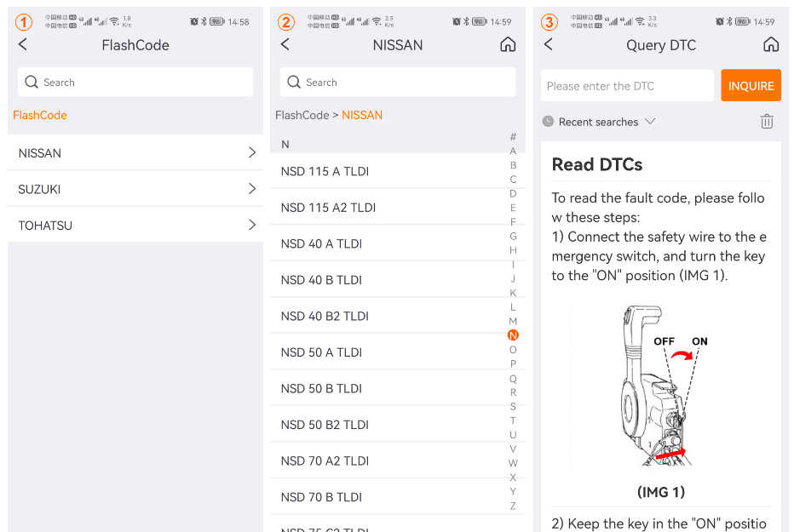Jump to letter T in alphabet index

pos(513,420)
